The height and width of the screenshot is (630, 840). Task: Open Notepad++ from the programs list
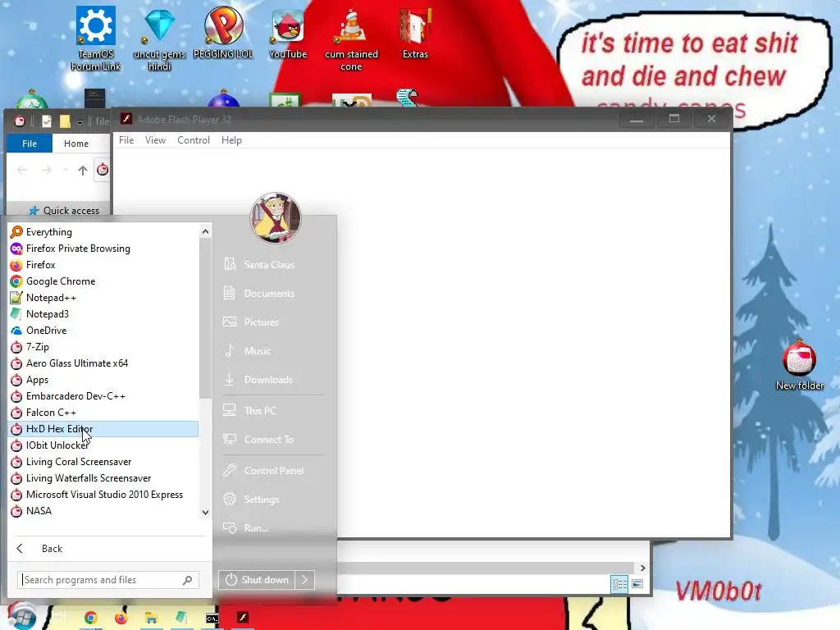click(103, 298)
